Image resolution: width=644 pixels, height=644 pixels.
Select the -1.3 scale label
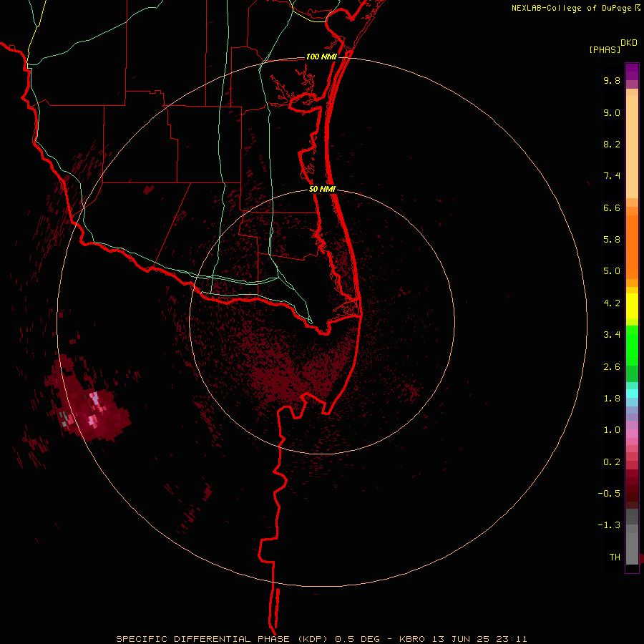coord(609,525)
